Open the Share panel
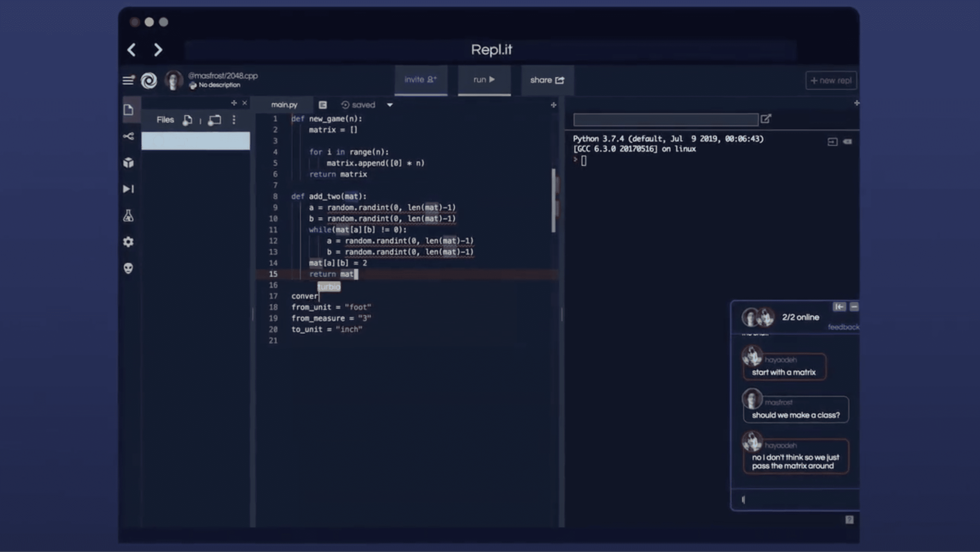This screenshot has height=552, width=980. pyautogui.click(x=547, y=79)
